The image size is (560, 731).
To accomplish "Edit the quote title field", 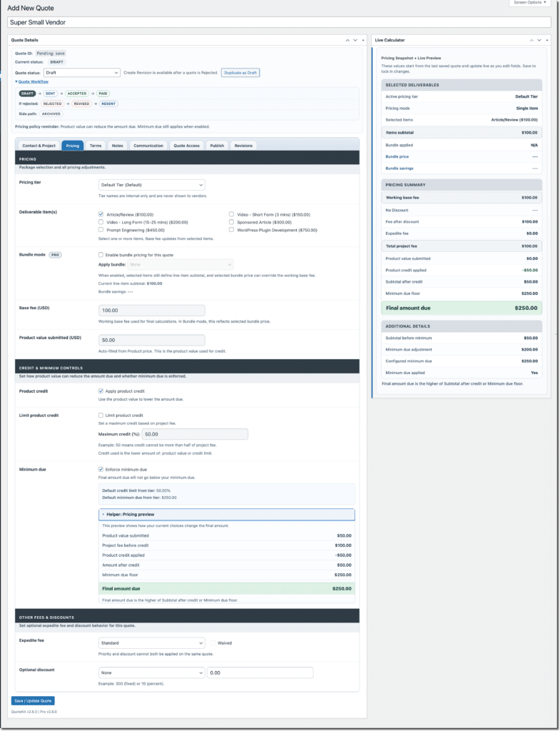I will tap(279, 22).
